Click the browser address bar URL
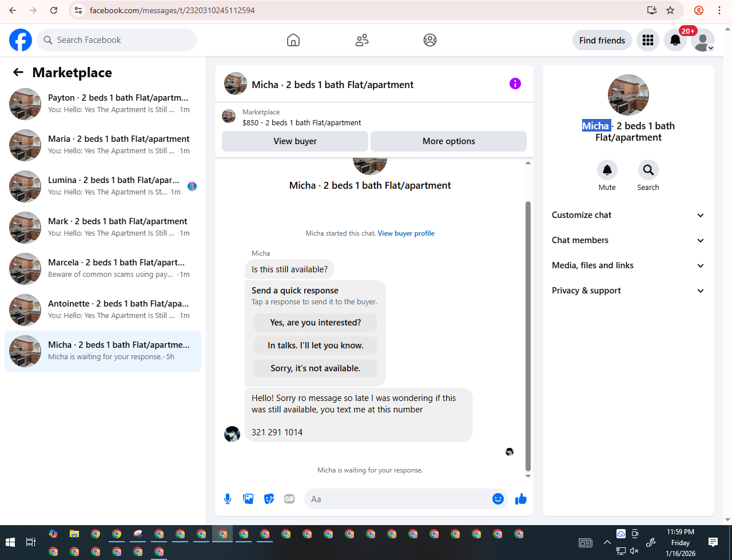The height and width of the screenshot is (560, 732). 172,10
